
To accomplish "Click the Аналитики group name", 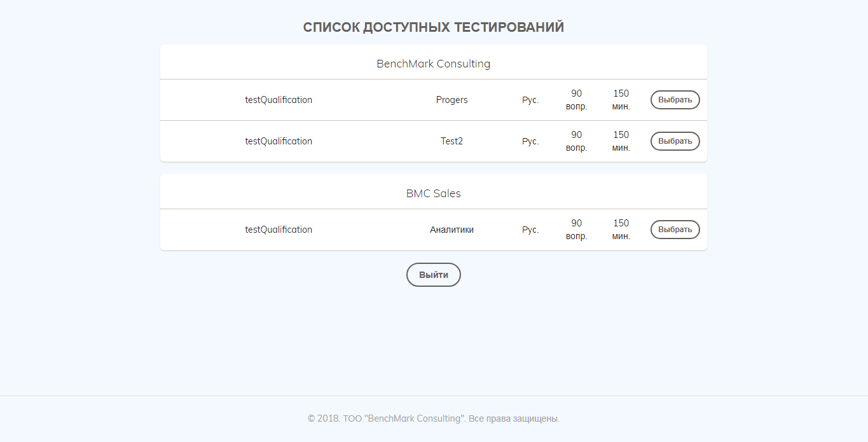I will click(x=452, y=230).
